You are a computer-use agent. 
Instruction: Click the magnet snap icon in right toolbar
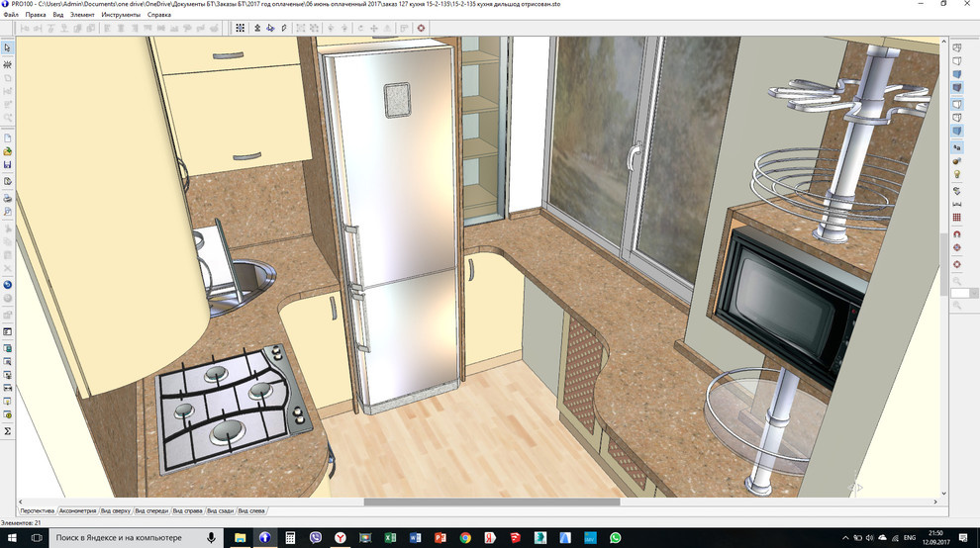pyautogui.click(x=956, y=233)
